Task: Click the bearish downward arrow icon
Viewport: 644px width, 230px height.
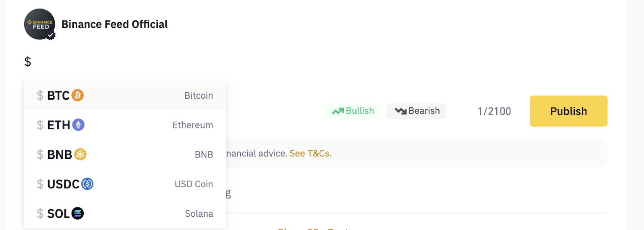Action: [400, 111]
